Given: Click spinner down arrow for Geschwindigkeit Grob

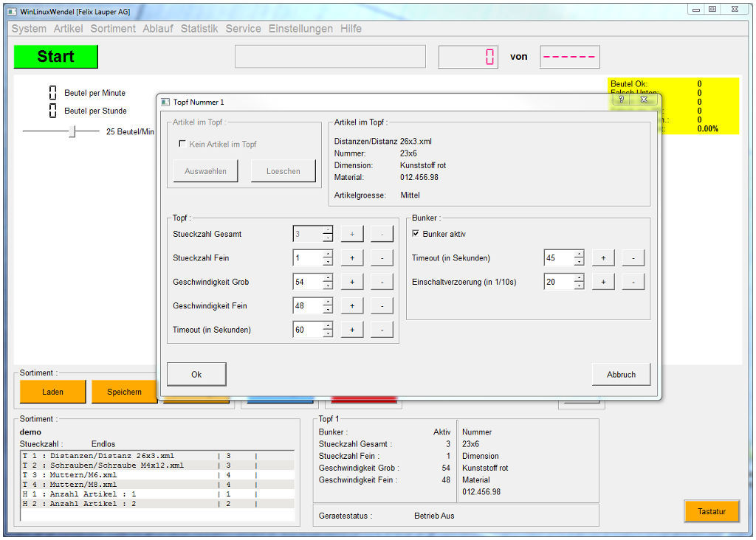Looking at the screenshot, I should [328, 285].
